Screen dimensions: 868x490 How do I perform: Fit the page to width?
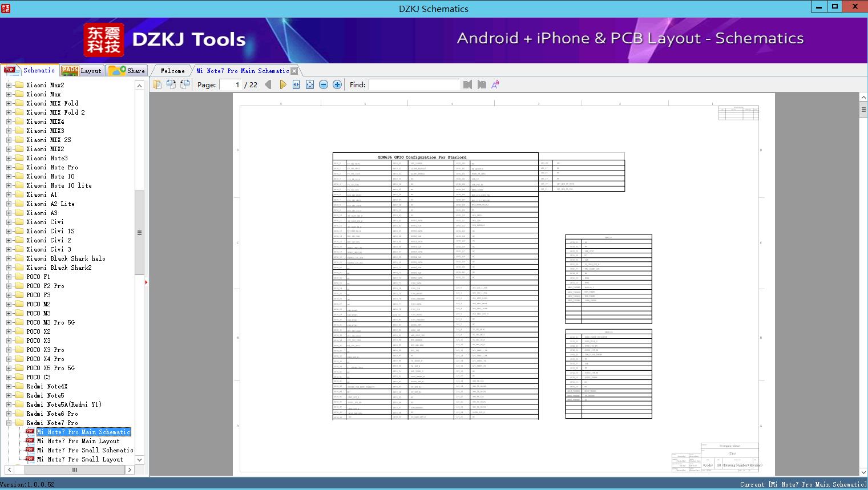coord(296,84)
